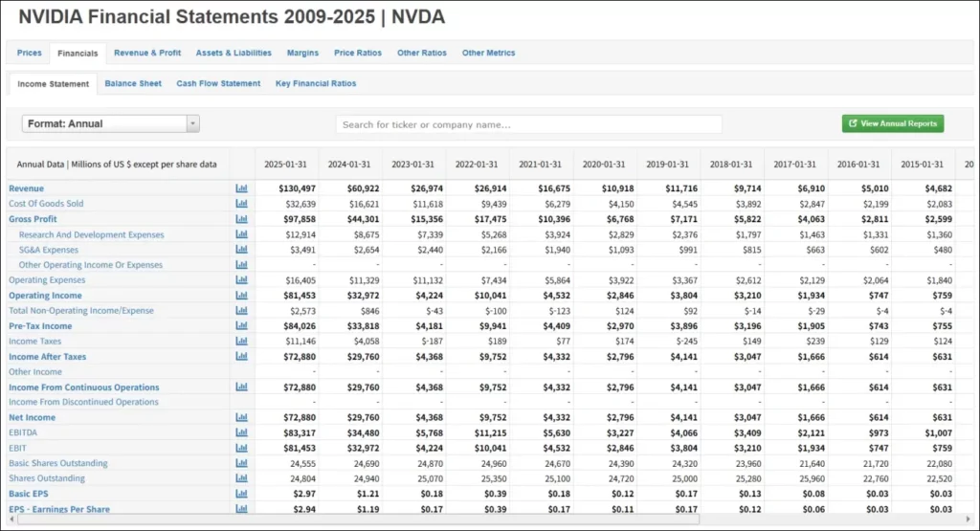Select the 2020-01-31 column header
The width and height of the screenshot is (980, 531).
(x=604, y=165)
